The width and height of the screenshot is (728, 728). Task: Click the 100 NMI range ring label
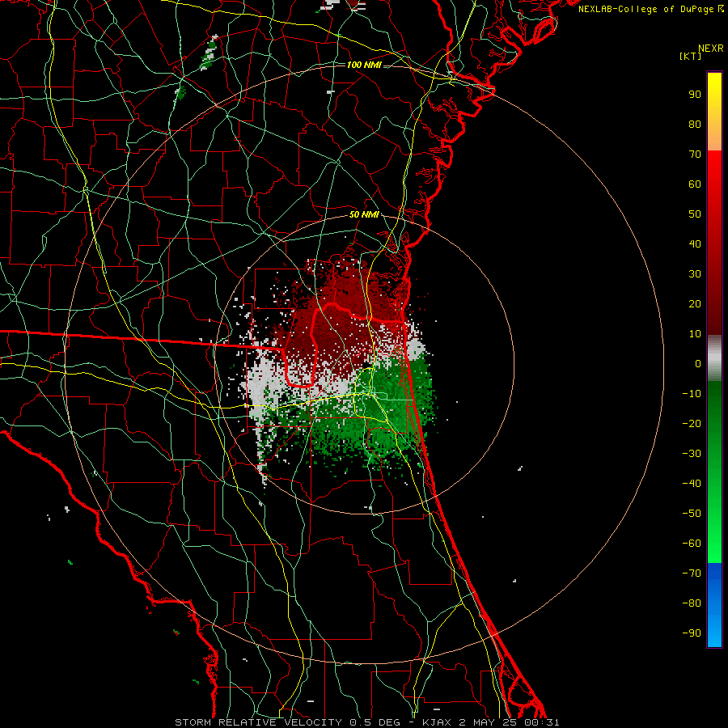point(364,65)
